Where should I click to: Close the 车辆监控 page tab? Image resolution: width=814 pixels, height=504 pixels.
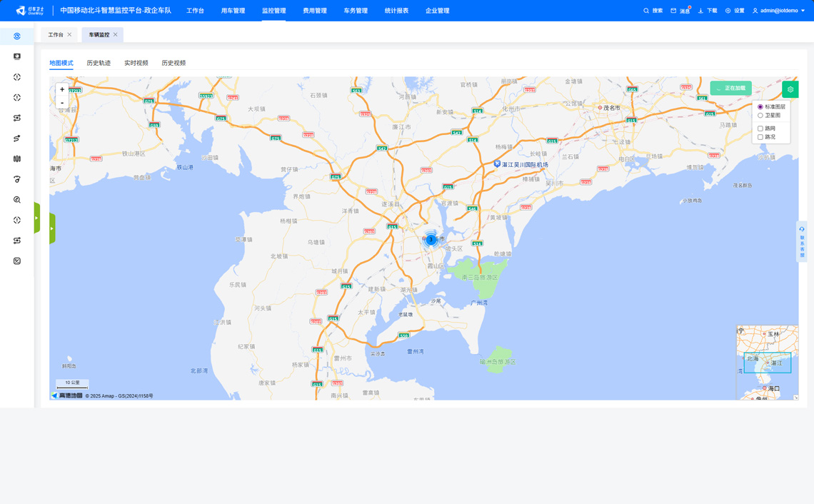coord(116,34)
